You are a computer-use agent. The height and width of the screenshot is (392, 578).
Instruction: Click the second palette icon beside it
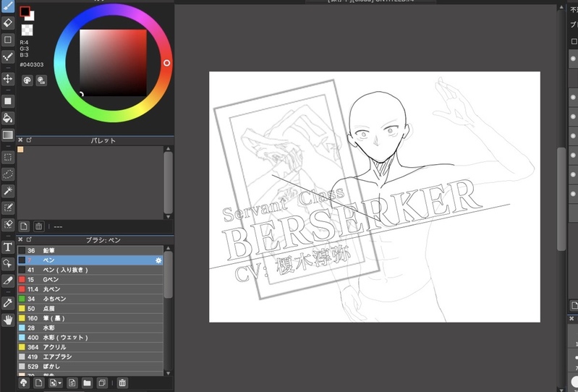click(x=41, y=80)
